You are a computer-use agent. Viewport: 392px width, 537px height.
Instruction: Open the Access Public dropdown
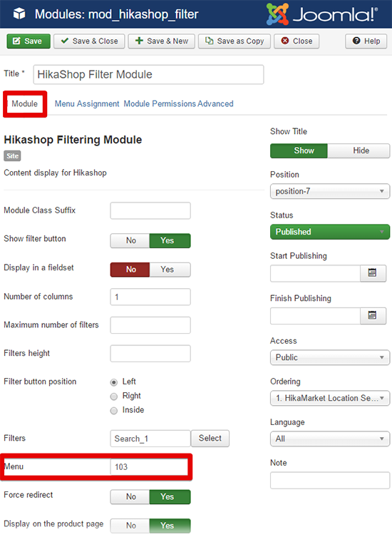click(x=330, y=357)
